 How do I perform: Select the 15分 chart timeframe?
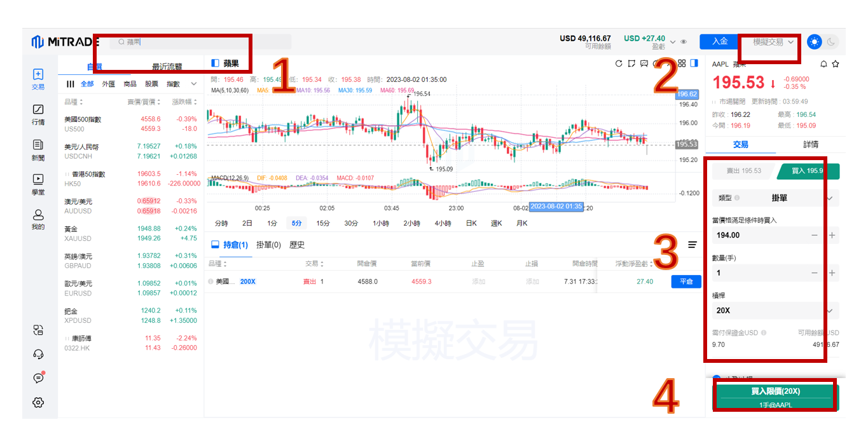pyautogui.click(x=323, y=223)
